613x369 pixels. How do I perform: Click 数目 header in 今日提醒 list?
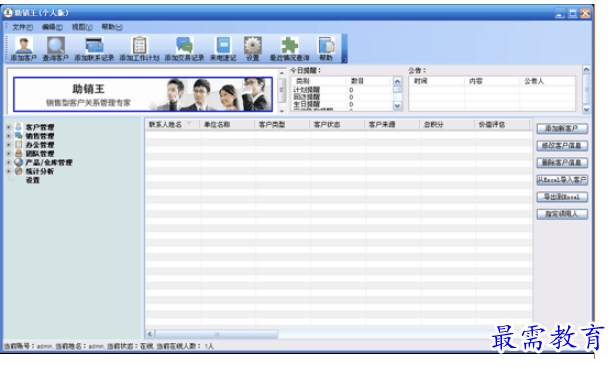click(369, 81)
